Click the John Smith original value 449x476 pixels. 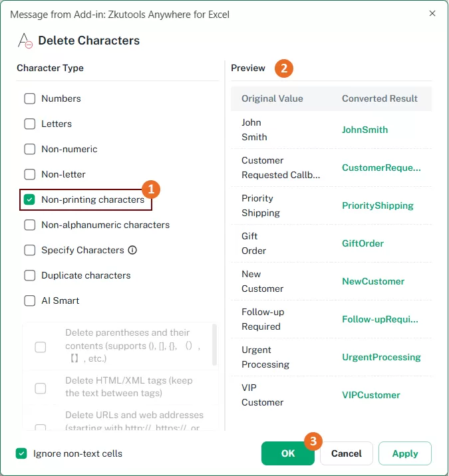pos(254,130)
